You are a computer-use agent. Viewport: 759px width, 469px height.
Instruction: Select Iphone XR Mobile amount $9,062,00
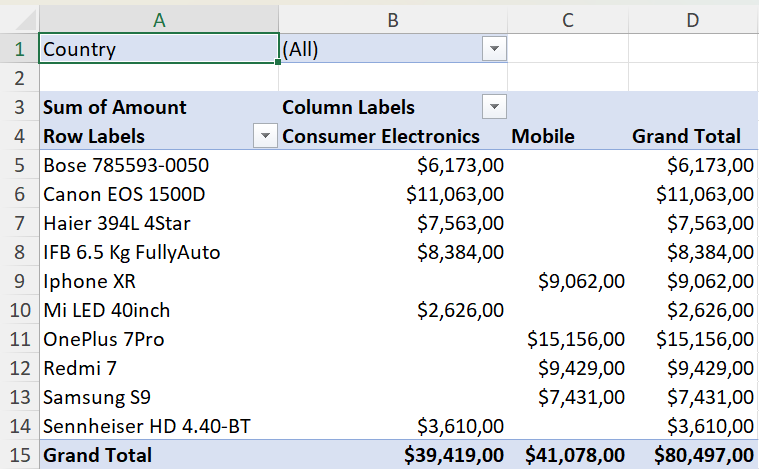coord(568,281)
